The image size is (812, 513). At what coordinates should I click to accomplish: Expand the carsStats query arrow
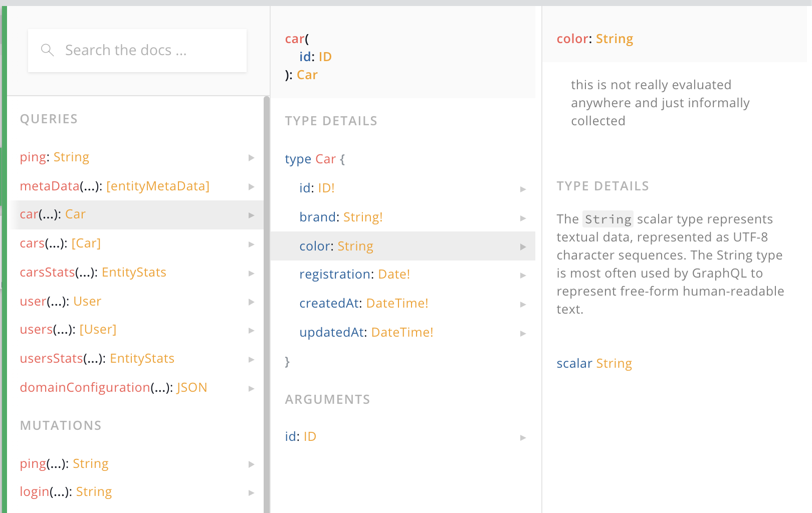[251, 273]
